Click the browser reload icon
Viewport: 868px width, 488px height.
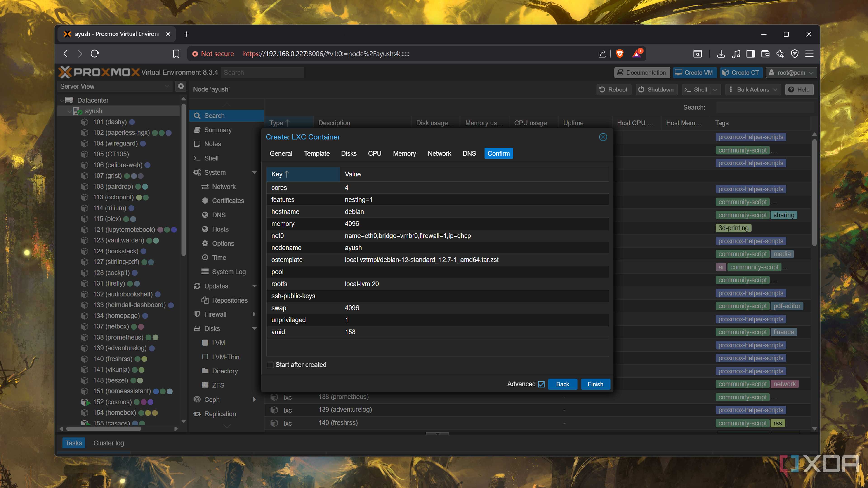click(x=95, y=54)
